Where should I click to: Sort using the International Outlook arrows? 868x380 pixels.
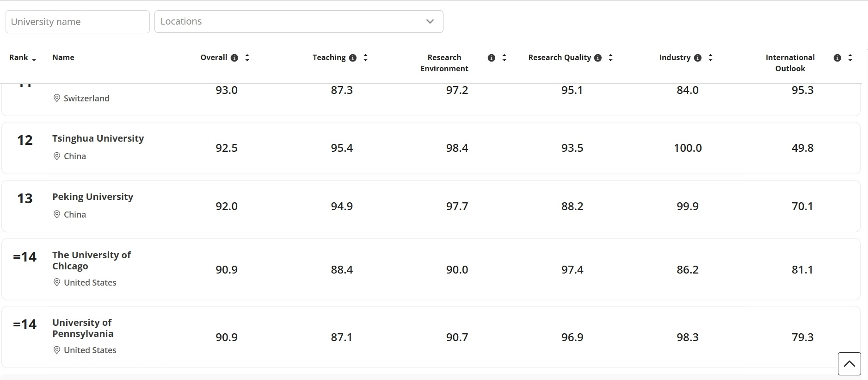click(850, 58)
